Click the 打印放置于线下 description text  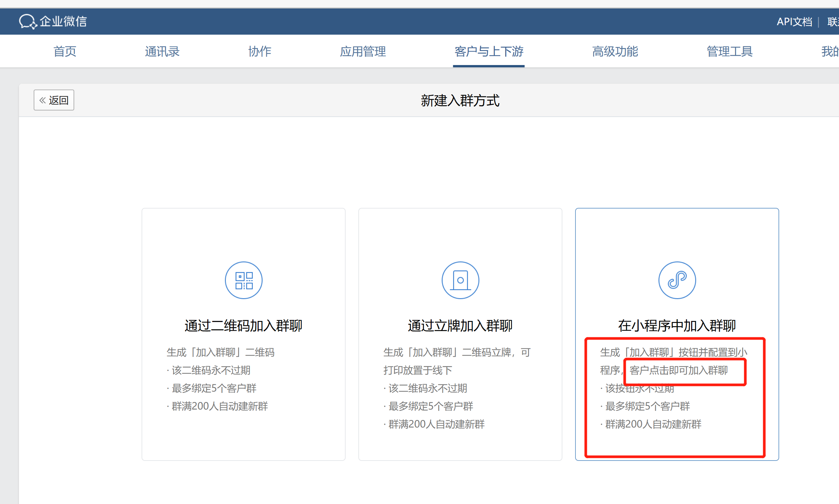pos(418,370)
